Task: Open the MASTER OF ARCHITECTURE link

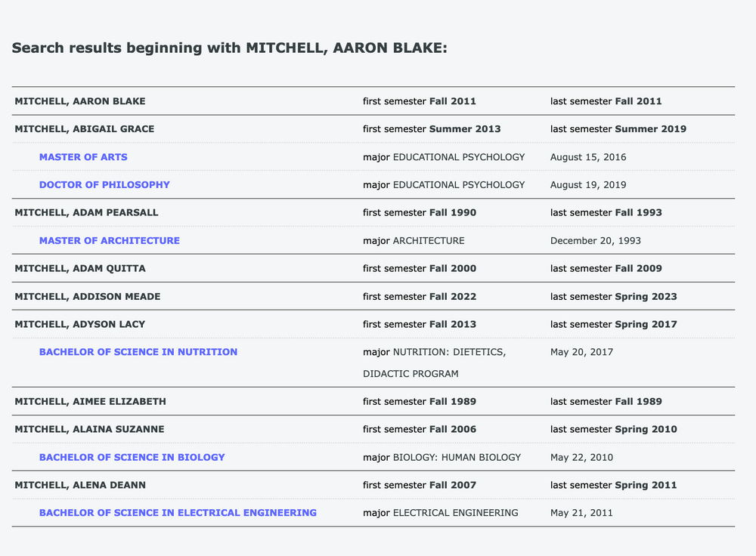Action: point(110,241)
